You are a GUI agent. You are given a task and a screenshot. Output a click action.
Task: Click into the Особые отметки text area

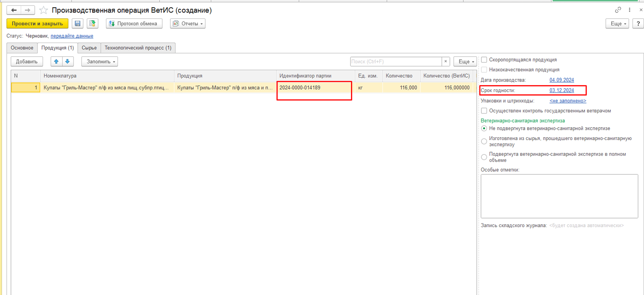pyautogui.click(x=559, y=196)
